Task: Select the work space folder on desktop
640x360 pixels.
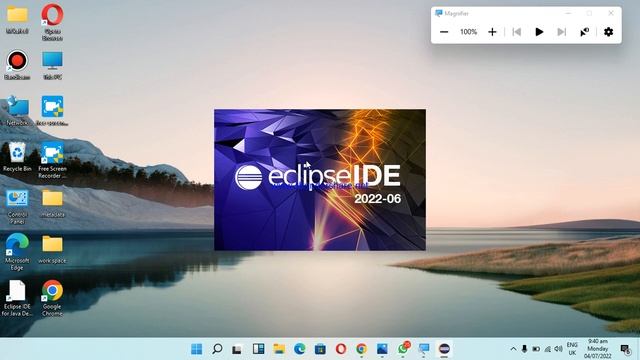Action: pyautogui.click(x=52, y=249)
